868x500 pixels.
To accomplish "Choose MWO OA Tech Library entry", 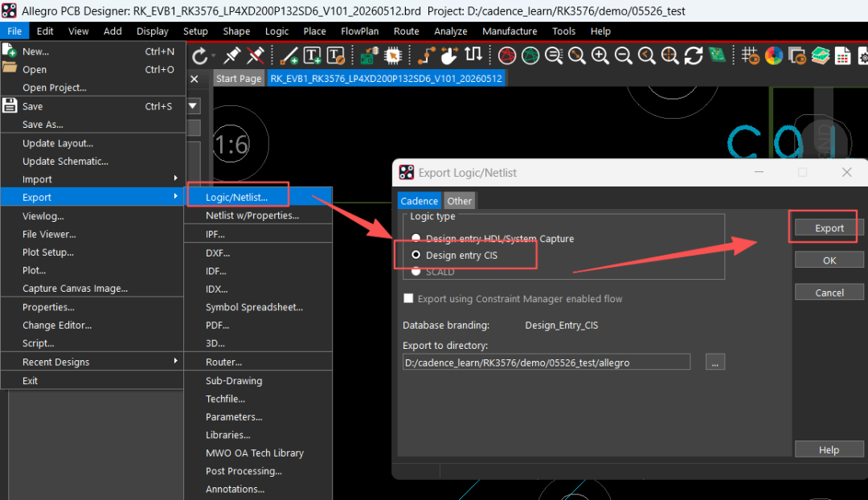I will click(x=258, y=453).
